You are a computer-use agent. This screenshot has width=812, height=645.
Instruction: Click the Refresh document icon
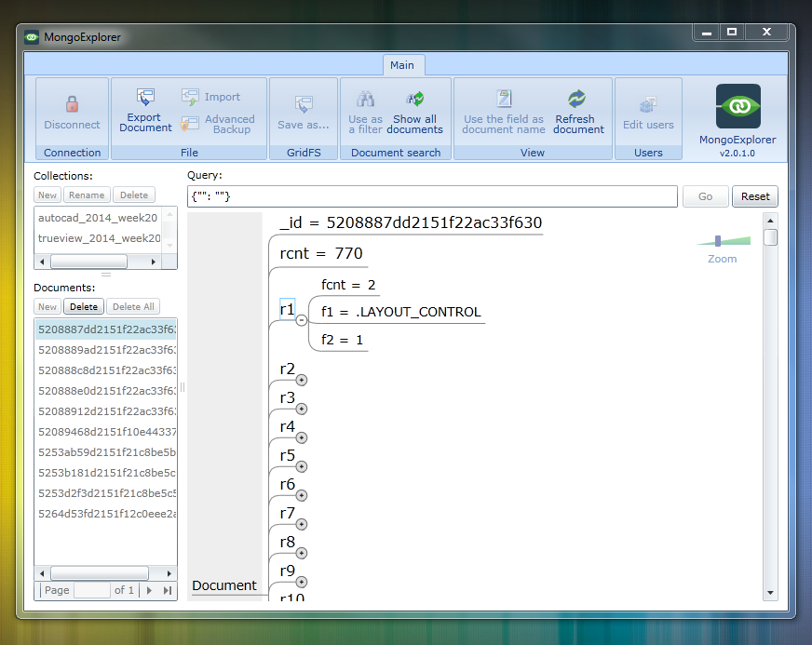point(577,99)
